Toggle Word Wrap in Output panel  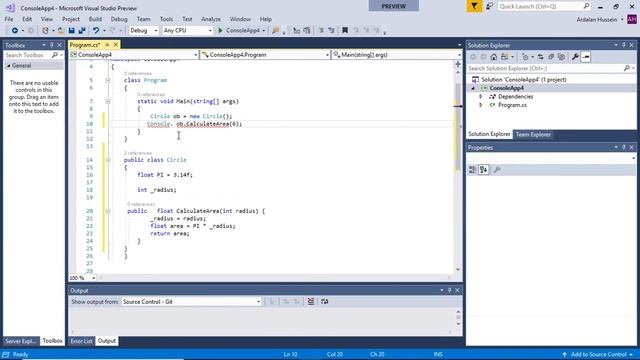(x=324, y=302)
